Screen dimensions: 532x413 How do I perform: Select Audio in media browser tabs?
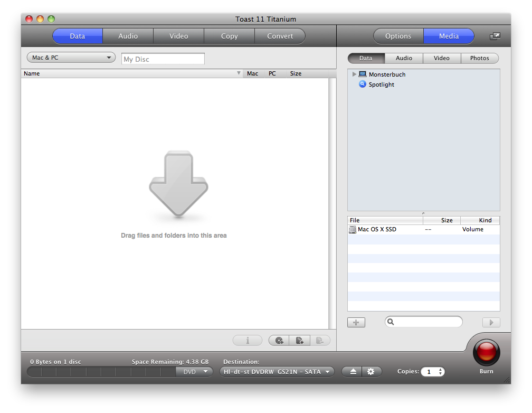pos(404,58)
